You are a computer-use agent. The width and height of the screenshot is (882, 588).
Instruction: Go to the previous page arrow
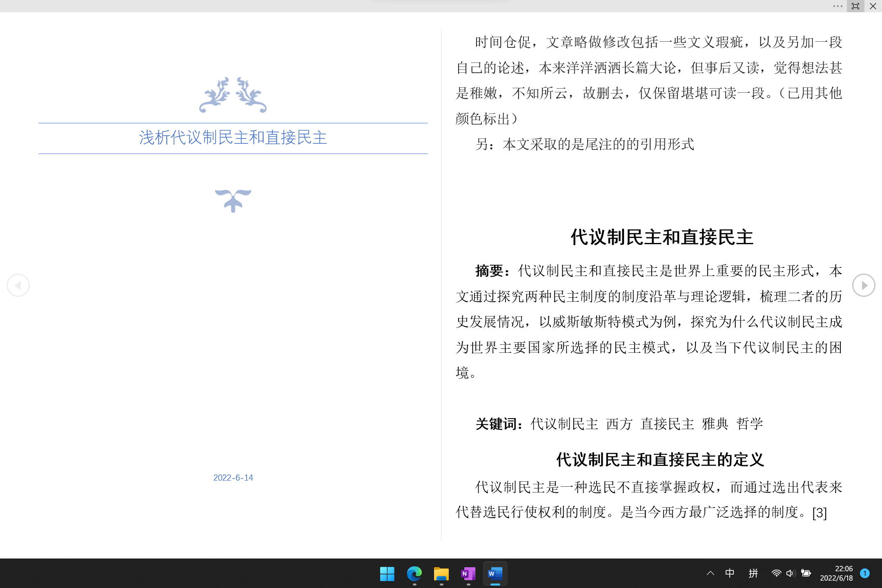tap(18, 285)
